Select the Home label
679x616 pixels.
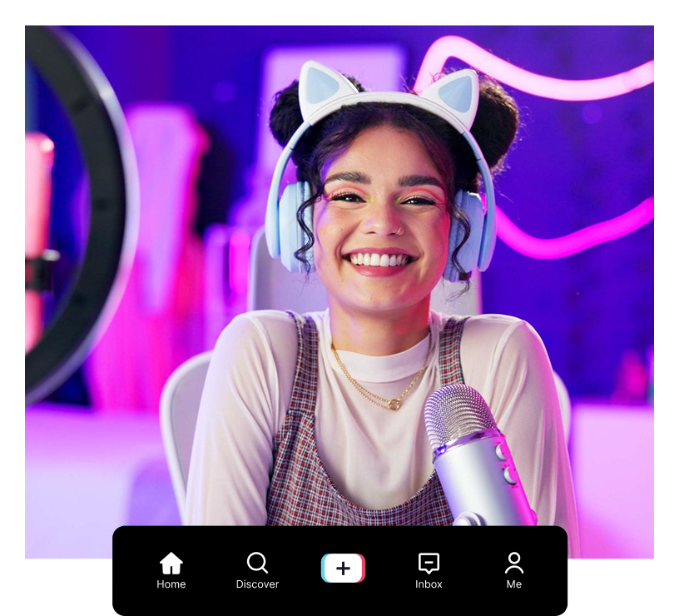click(171, 584)
